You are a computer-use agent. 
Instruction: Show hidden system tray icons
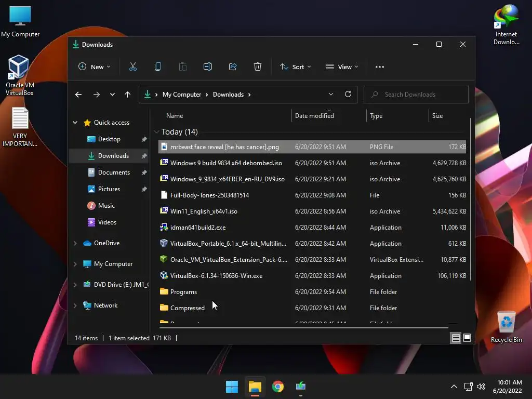[454, 387]
